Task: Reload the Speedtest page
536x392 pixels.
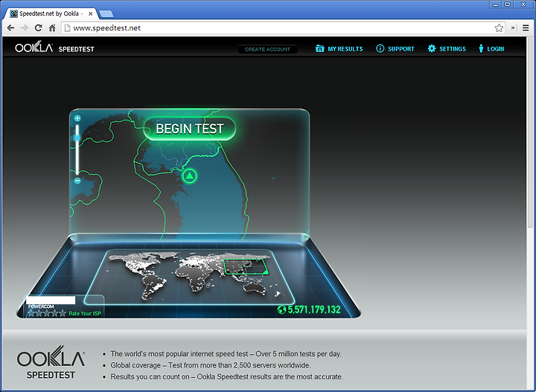Action: click(38, 28)
